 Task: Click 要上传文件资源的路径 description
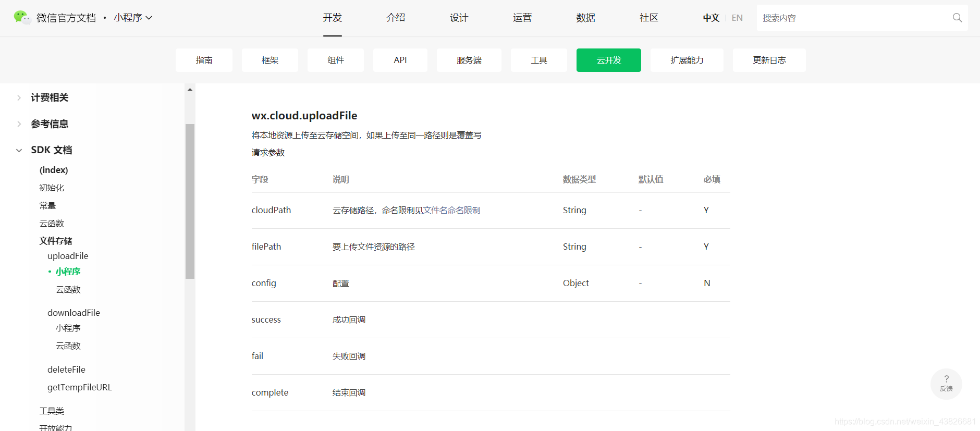point(374,247)
